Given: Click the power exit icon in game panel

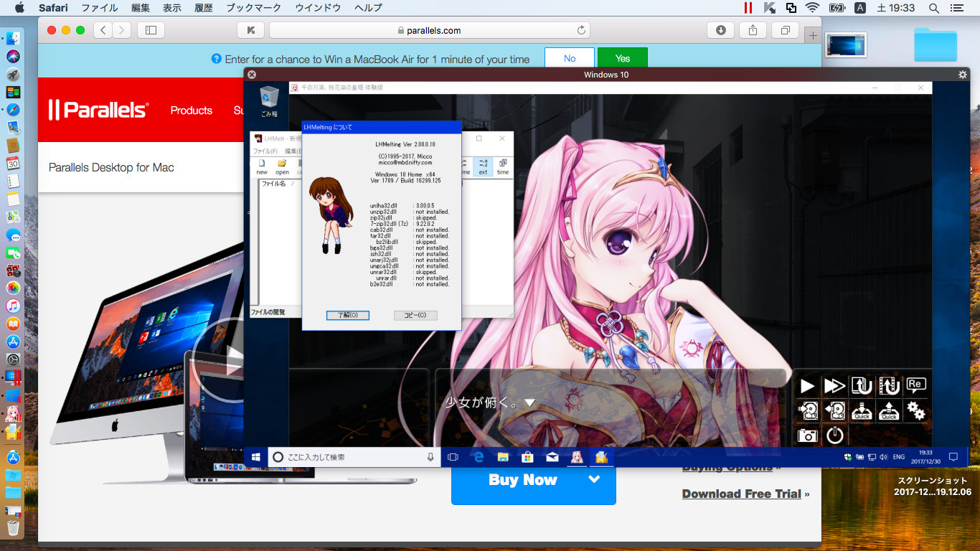Looking at the screenshot, I should coord(834,435).
